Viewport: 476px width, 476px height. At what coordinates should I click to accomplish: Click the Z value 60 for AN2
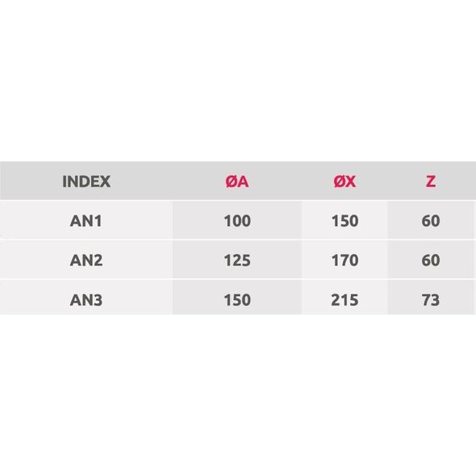point(431,260)
